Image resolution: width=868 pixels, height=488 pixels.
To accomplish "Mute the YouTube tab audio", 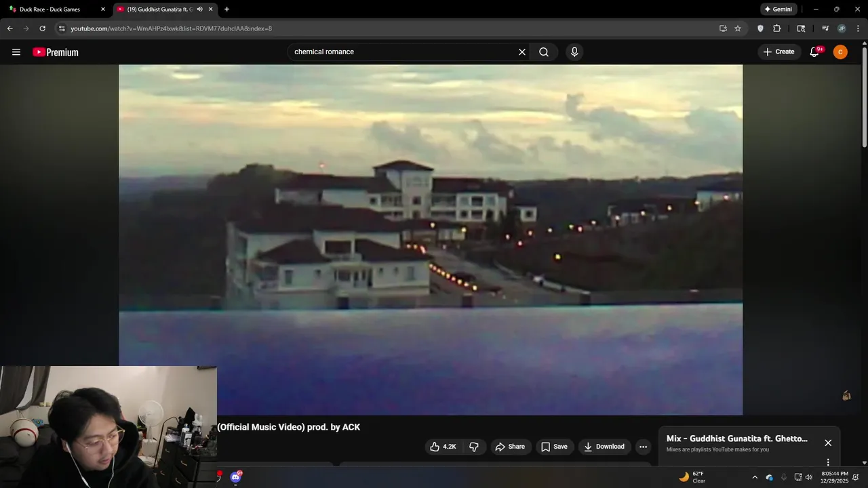I will tap(199, 9).
